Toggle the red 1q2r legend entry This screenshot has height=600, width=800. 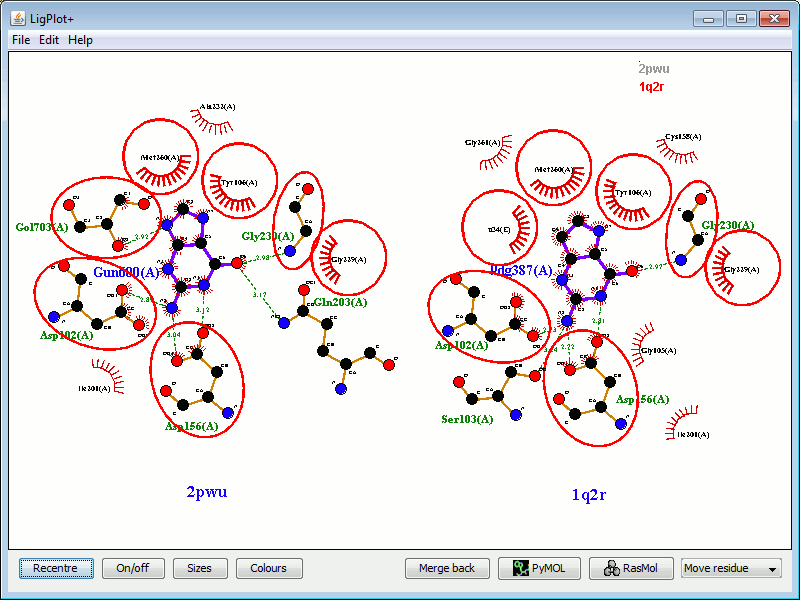pos(652,87)
